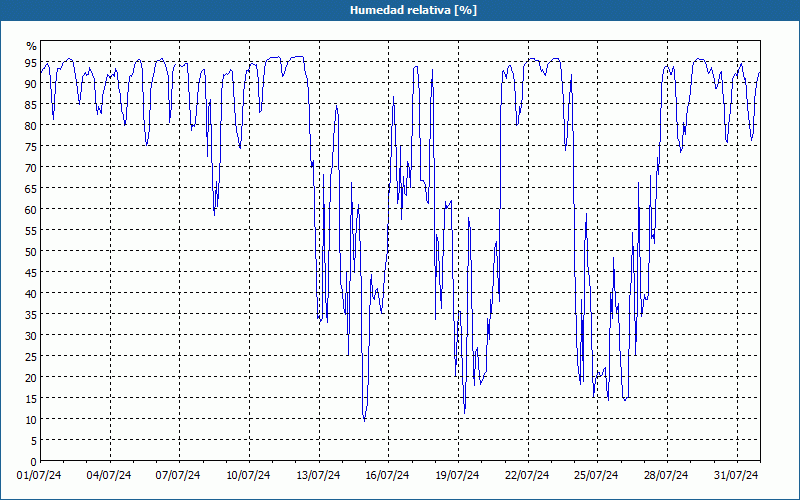Click the 'Humedad relativa [%]' title bar
This screenshot has width=800, height=500.
[400, 10]
